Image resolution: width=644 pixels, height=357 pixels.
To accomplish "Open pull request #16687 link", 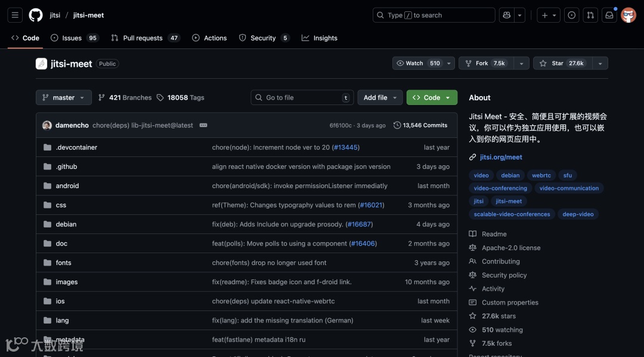I will pos(359,224).
